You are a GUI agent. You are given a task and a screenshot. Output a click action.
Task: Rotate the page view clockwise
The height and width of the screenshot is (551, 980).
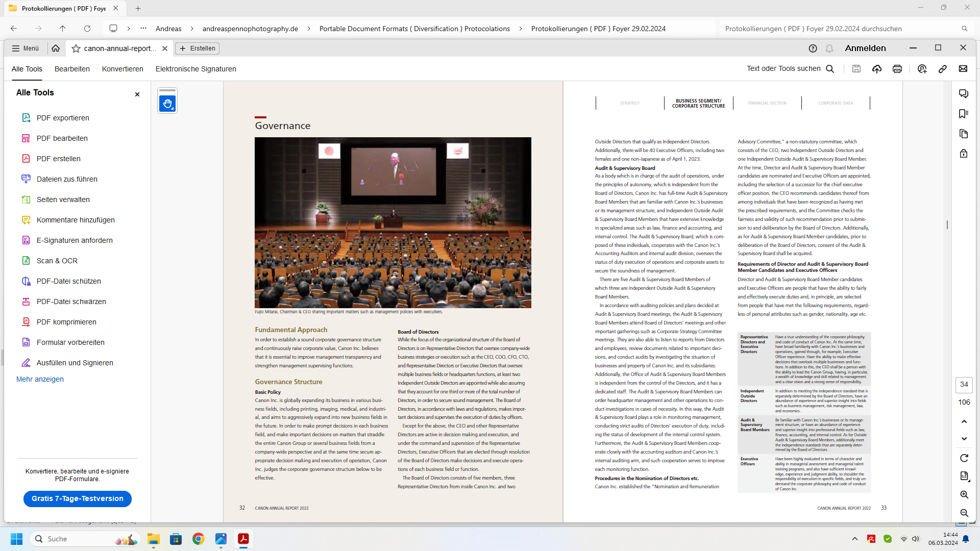pyautogui.click(x=964, y=458)
